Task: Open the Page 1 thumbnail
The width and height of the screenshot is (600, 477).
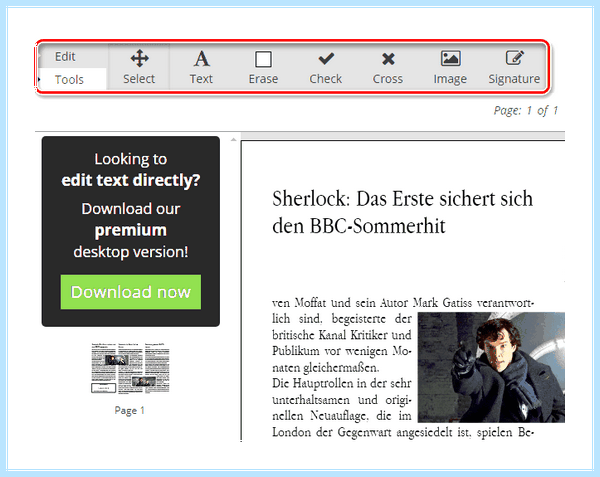Action: (x=130, y=368)
